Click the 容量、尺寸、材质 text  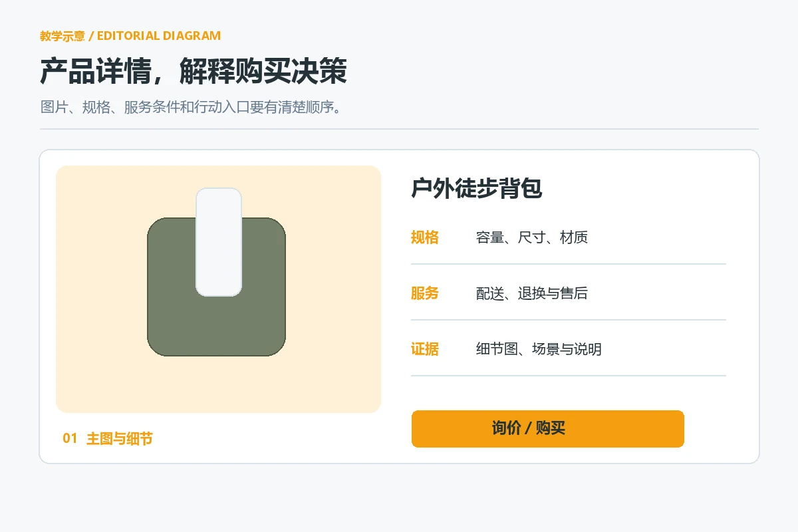click(532, 237)
